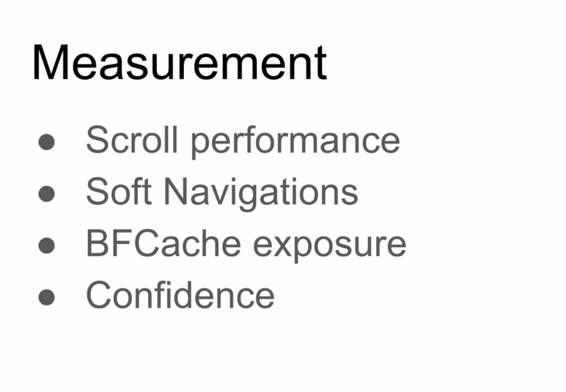Click the empty slide area below Confidence

tap(238, 352)
